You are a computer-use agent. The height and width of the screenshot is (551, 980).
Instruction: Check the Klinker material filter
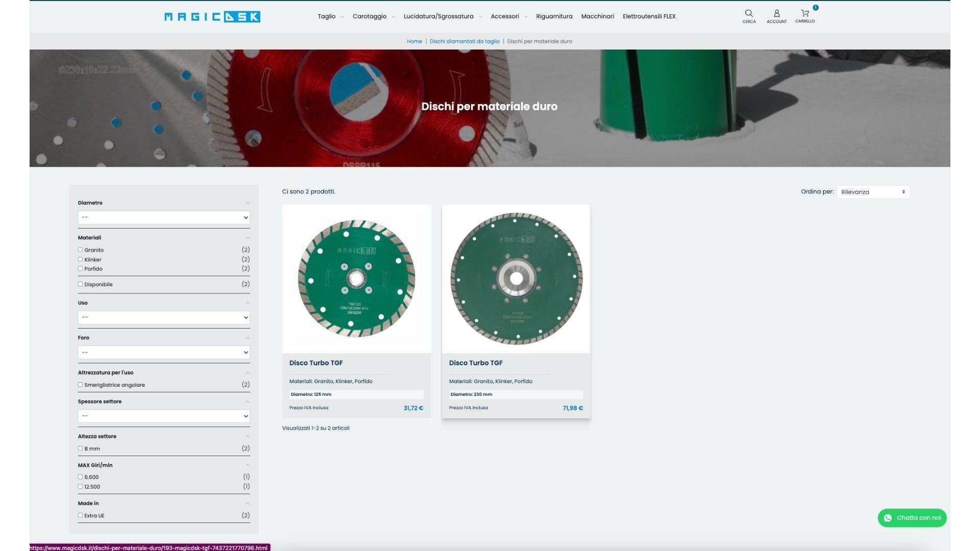pyautogui.click(x=80, y=259)
